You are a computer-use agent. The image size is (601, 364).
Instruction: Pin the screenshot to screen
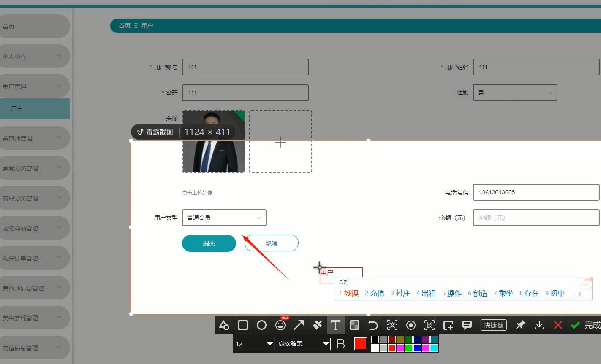[520, 325]
